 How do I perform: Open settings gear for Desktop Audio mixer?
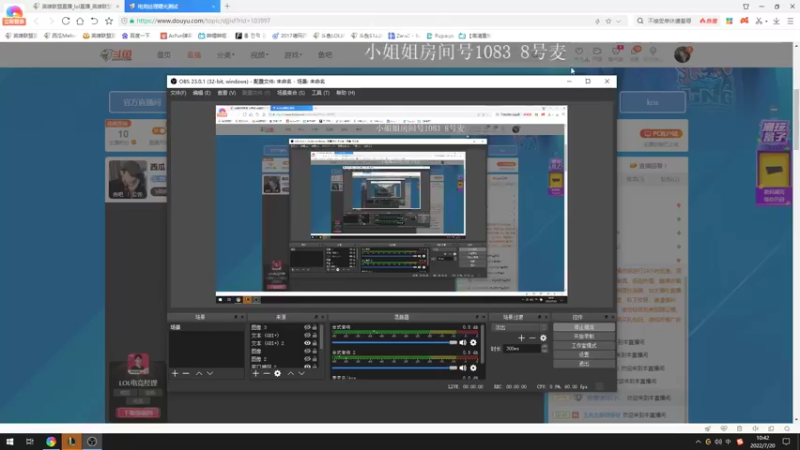(x=473, y=342)
